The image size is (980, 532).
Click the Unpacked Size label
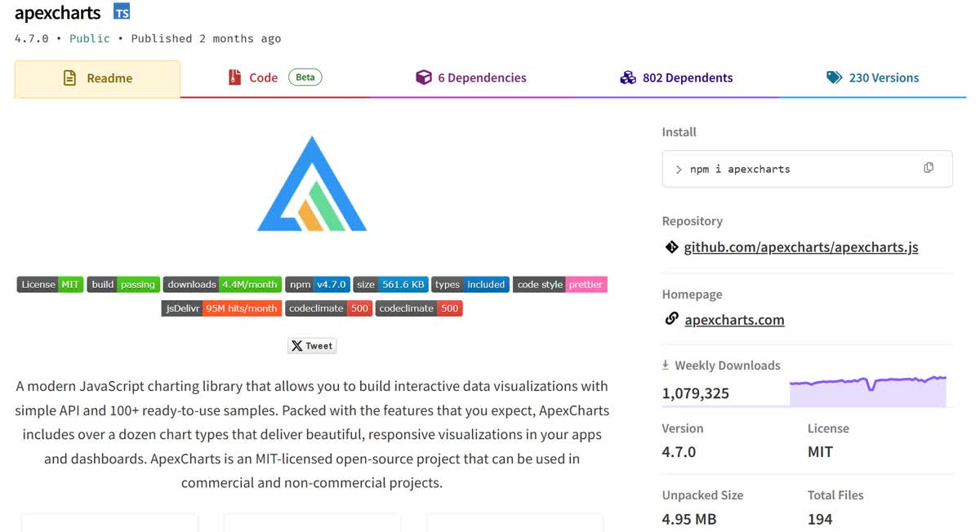click(703, 495)
